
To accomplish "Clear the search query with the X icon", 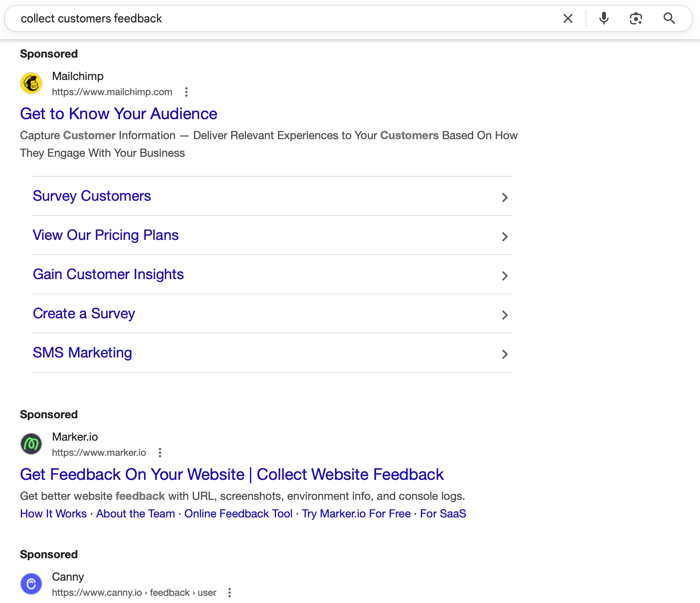I will click(568, 18).
